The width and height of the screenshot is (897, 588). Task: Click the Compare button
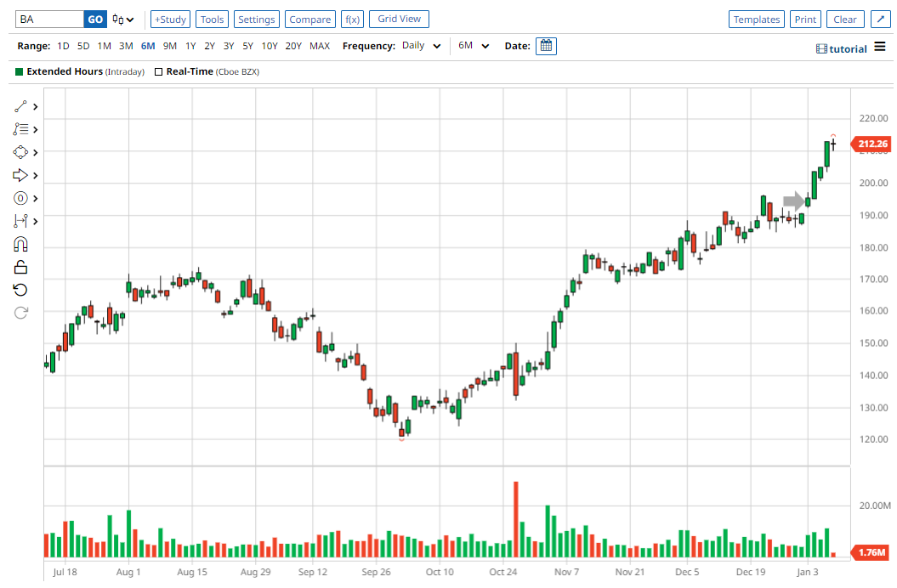(310, 20)
